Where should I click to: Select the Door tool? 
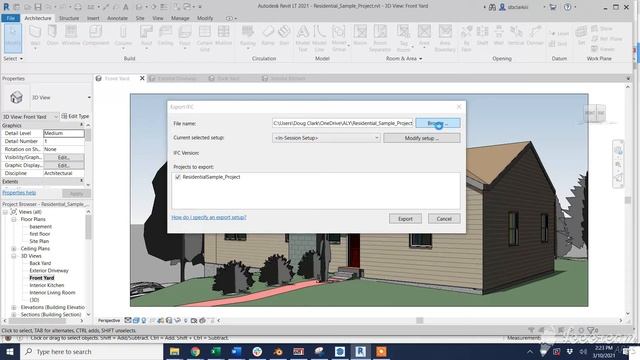click(x=52, y=36)
